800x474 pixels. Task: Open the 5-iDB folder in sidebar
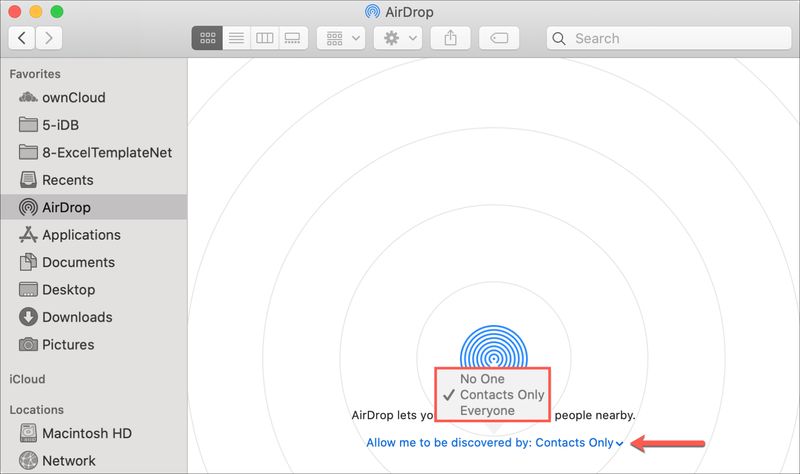[x=94, y=125]
